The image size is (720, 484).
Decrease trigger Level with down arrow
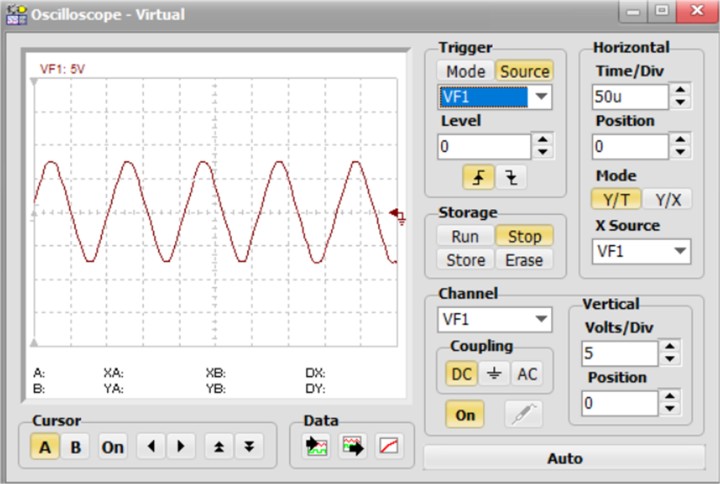[x=543, y=152]
